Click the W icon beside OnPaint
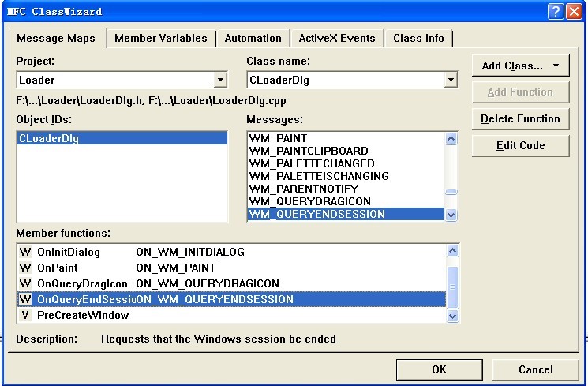The height and width of the screenshot is (386, 588). pos(25,268)
